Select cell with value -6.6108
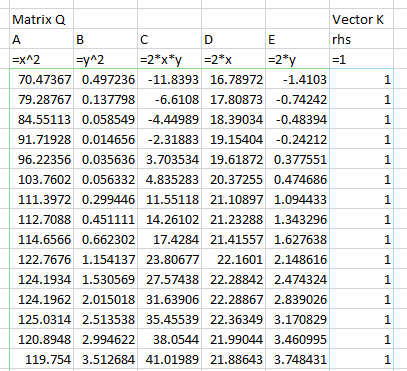 click(169, 99)
